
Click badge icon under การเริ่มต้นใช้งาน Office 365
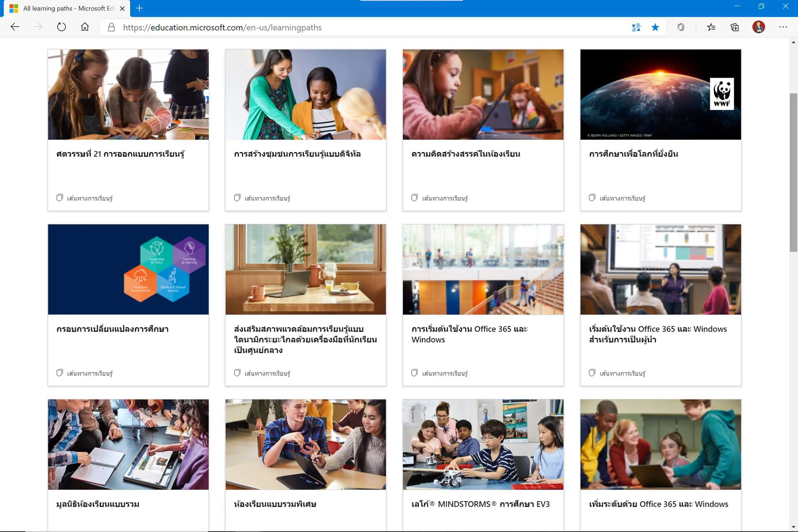(415, 373)
